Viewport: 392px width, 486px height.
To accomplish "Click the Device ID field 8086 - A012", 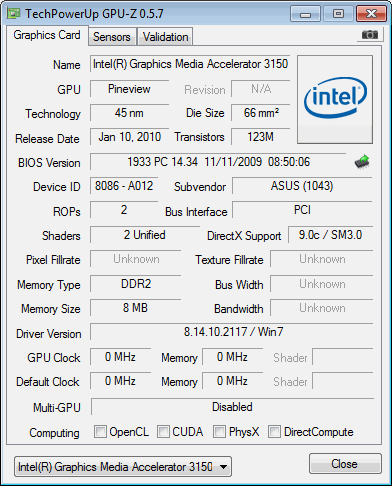I will point(124,186).
